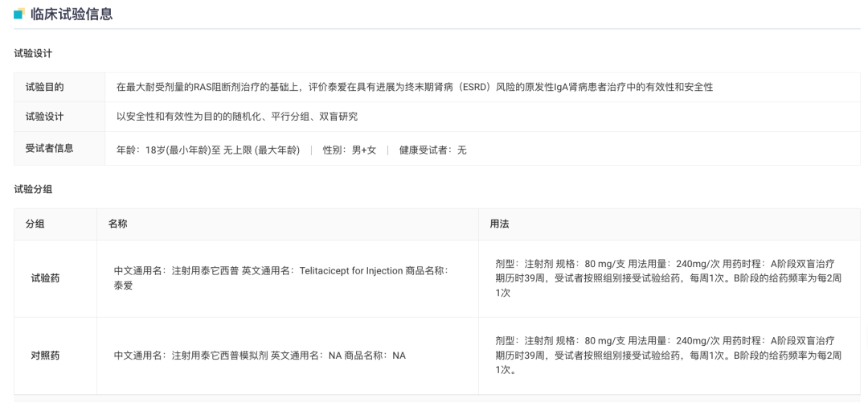Click the 试验药 usage dosage cell
The image size is (868, 403).
pos(669,278)
